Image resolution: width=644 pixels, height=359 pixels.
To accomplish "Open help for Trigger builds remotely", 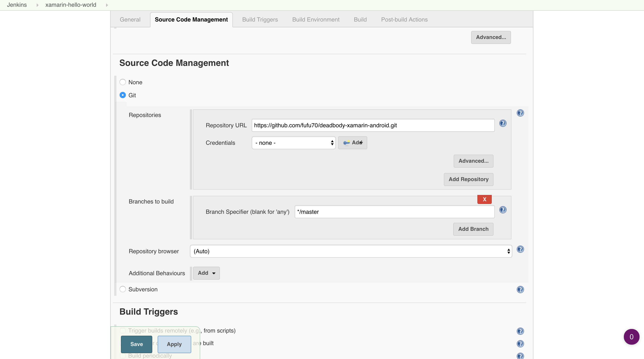I will click(520, 331).
